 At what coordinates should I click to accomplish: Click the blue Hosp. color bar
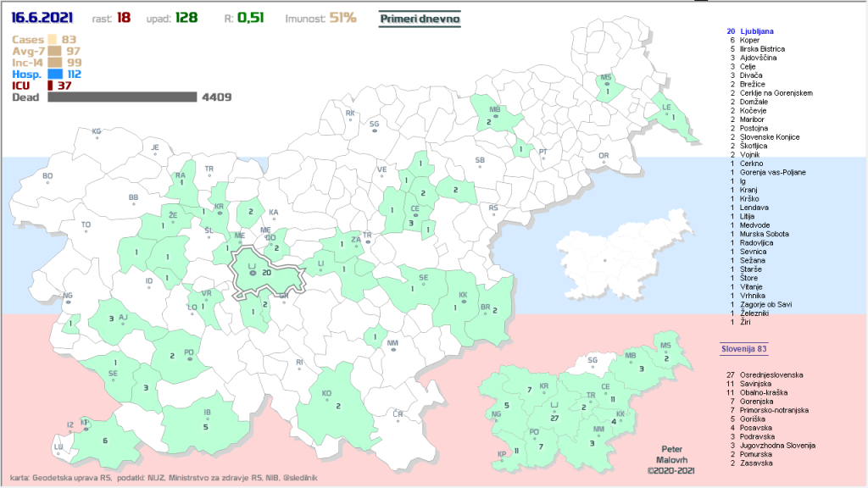point(54,74)
